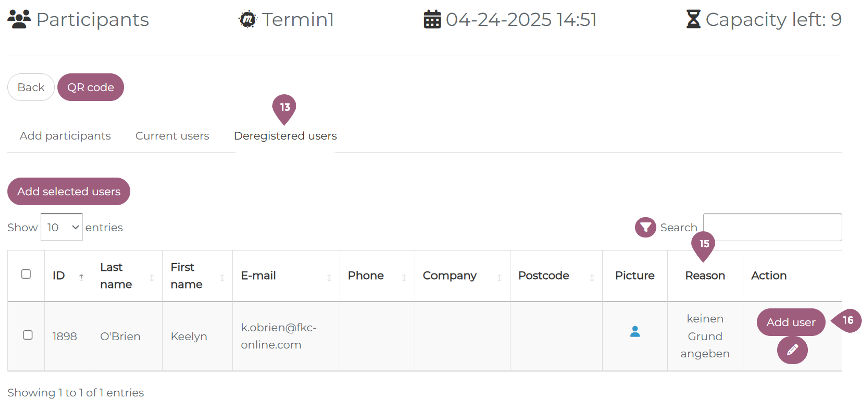Click the Add selected users button
Screen dimensions: 868x405
[69, 191]
